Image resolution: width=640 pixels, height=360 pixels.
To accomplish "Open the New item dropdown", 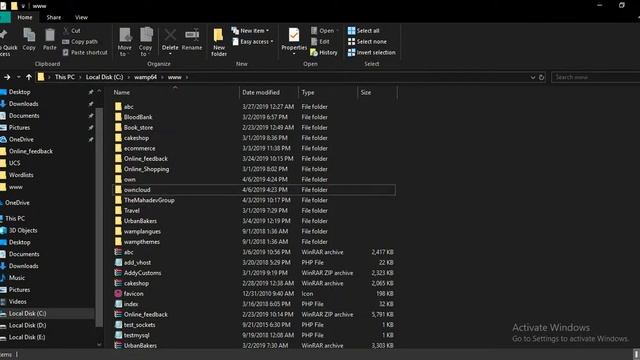I will tap(250, 31).
